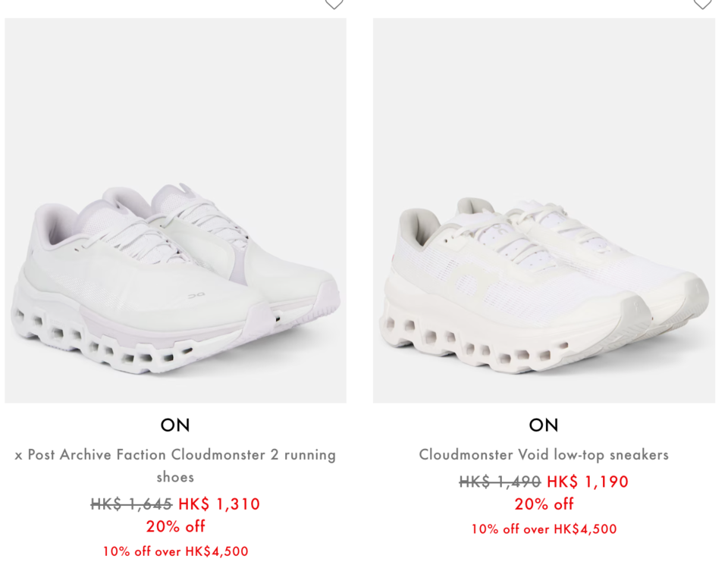This screenshot has height=568, width=728.
Task: Click the crossed-out HK$ 1,645 price
Action: (x=131, y=504)
